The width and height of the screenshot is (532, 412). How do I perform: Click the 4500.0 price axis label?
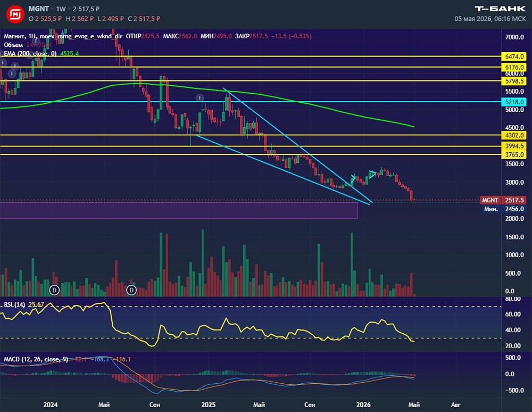click(x=514, y=128)
